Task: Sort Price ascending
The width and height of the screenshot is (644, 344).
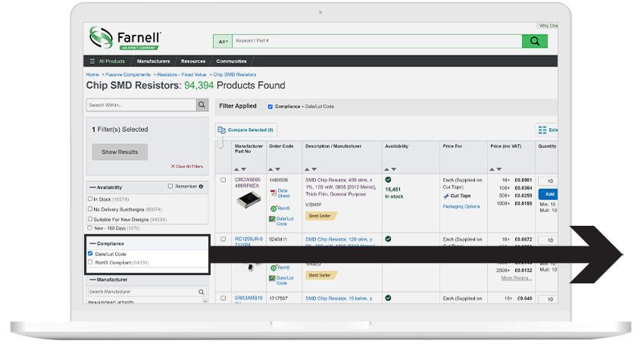Action: (492, 169)
